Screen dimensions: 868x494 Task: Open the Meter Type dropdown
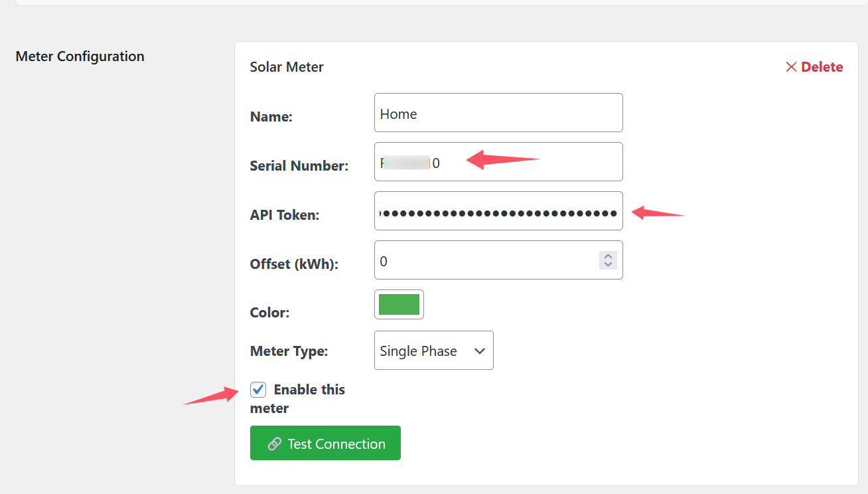[x=433, y=351]
